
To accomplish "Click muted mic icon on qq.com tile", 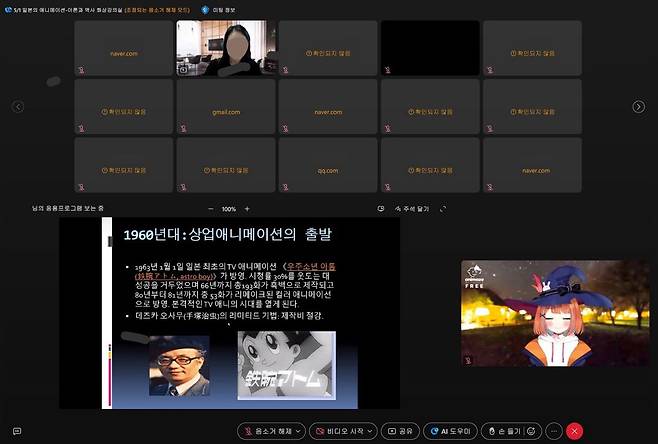I will tap(285, 187).
